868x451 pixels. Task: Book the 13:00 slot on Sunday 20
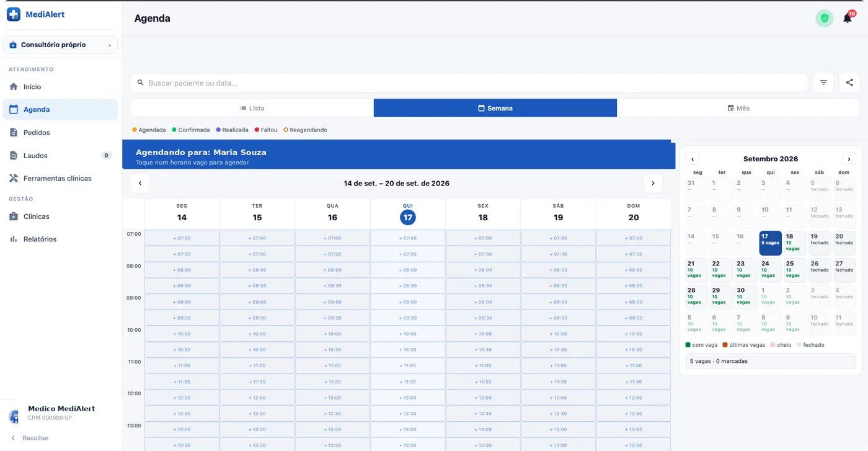634,430
